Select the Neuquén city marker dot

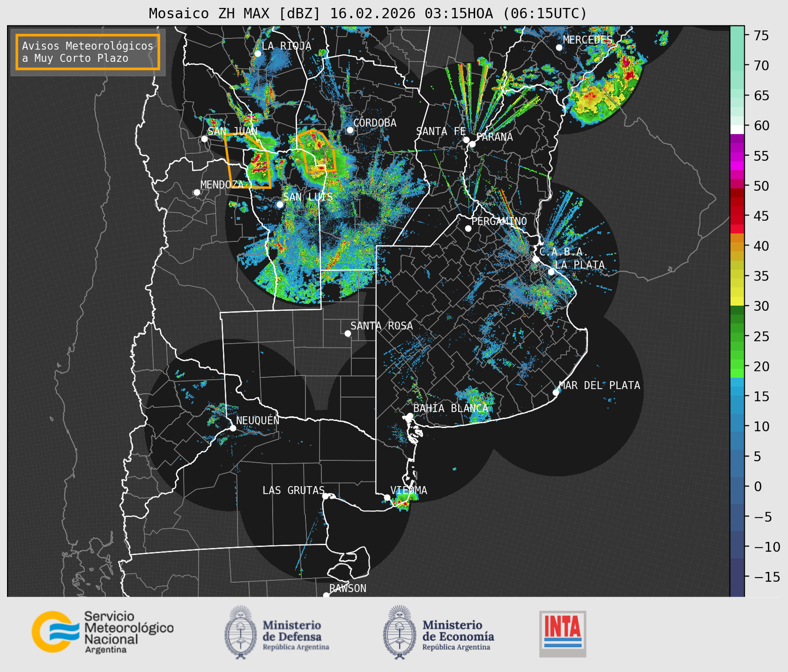(x=233, y=428)
